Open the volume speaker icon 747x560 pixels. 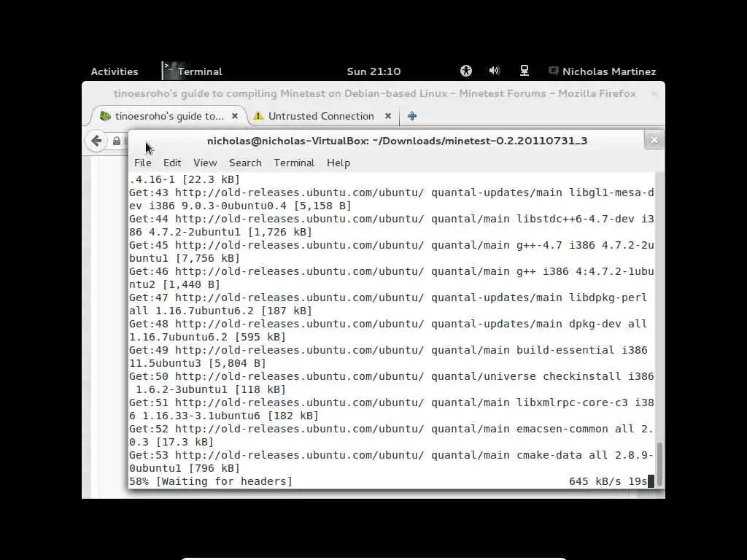pyautogui.click(x=495, y=71)
